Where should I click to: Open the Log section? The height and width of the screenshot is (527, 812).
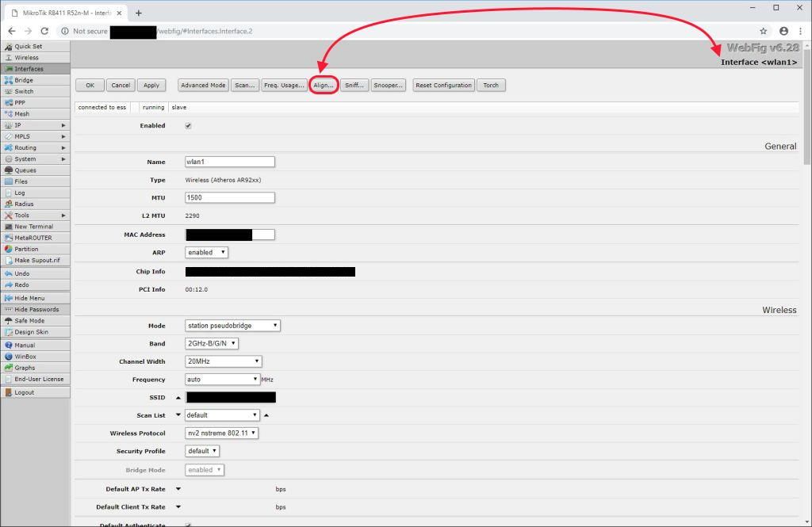pyautogui.click(x=35, y=193)
